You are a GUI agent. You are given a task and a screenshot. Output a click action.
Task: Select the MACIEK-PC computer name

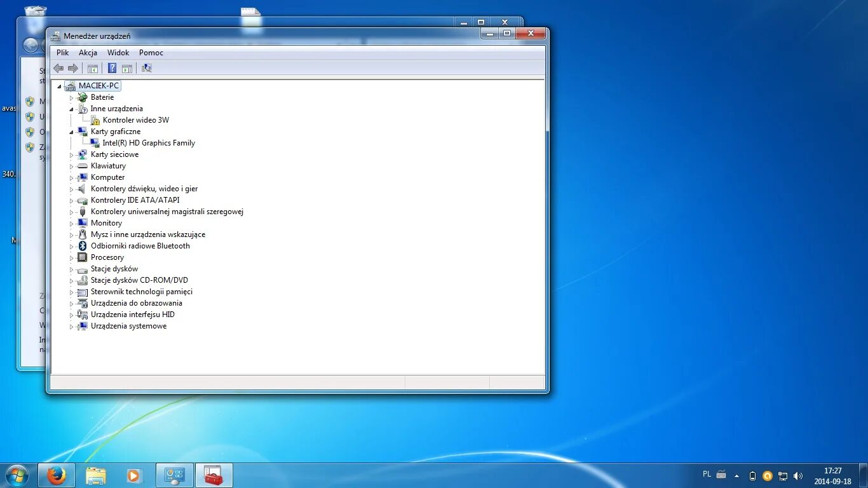click(98, 86)
